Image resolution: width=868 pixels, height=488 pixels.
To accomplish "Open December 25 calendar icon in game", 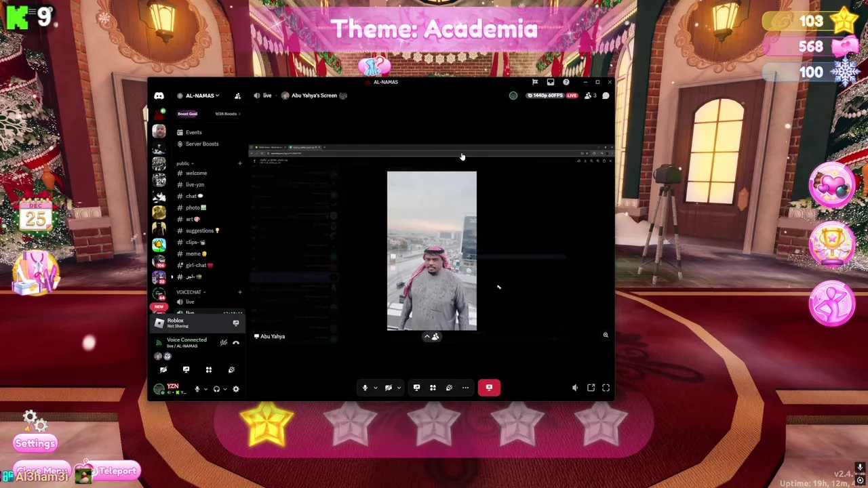I will [35, 215].
